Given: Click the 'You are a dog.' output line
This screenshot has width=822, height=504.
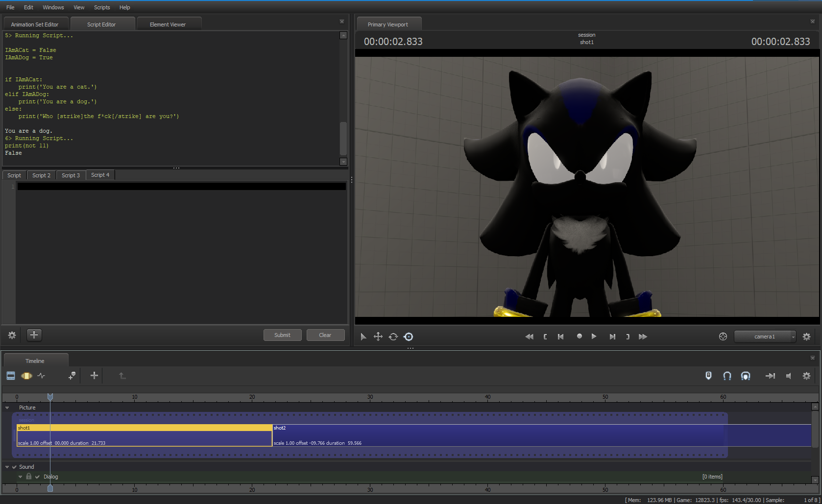Looking at the screenshot, I should point(28,131).
